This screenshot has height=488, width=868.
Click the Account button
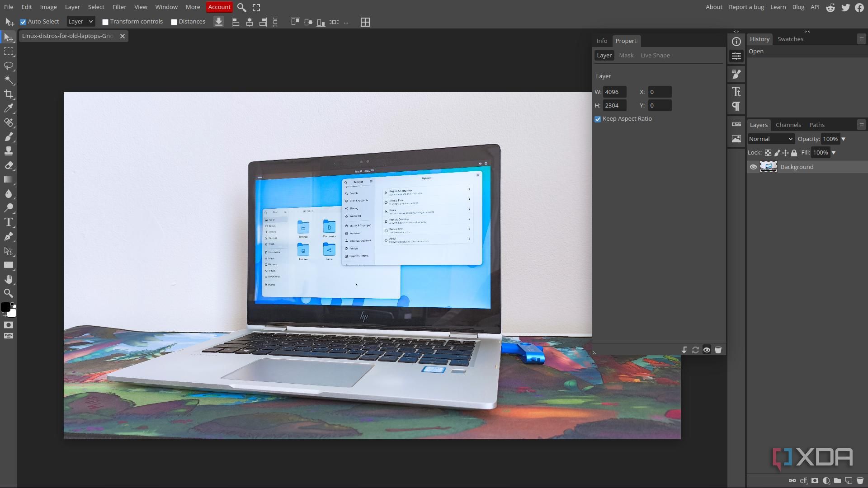[x=219, y=7]
